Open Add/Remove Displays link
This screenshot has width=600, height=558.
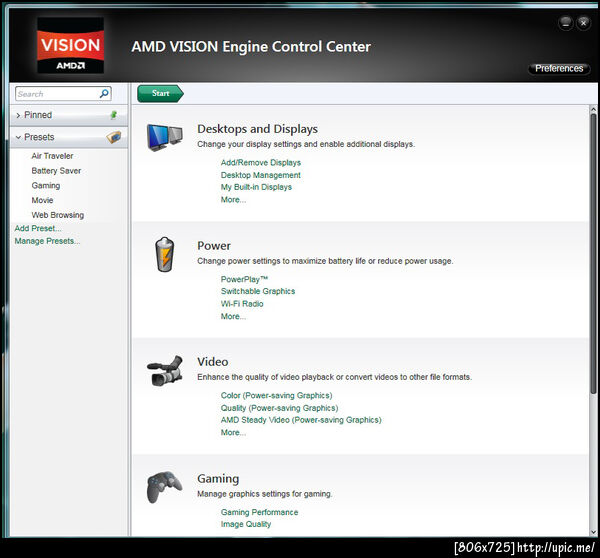261,163
